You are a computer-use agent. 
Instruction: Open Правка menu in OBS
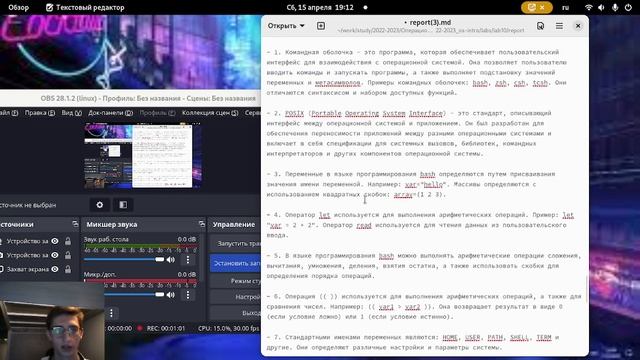40,113
